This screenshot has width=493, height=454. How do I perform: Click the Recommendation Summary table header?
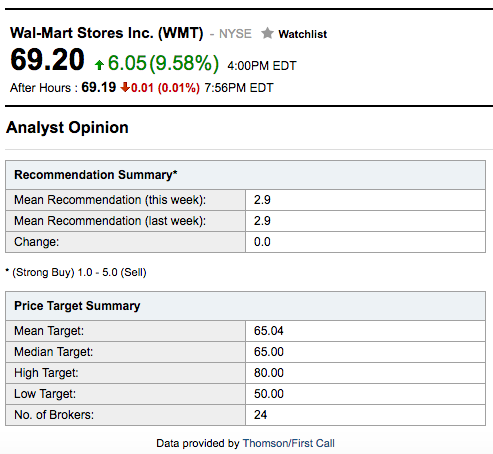[245, 175]
